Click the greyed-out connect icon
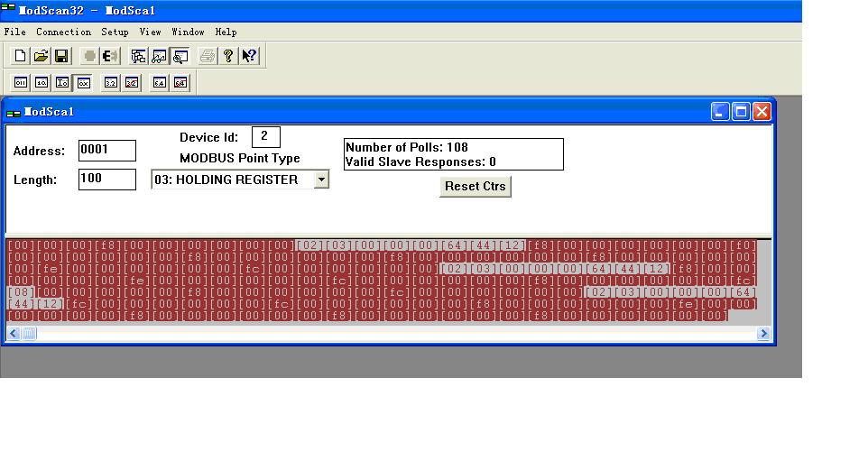The height and width of the screenshot is (461, 868). [x=89, y=56]
